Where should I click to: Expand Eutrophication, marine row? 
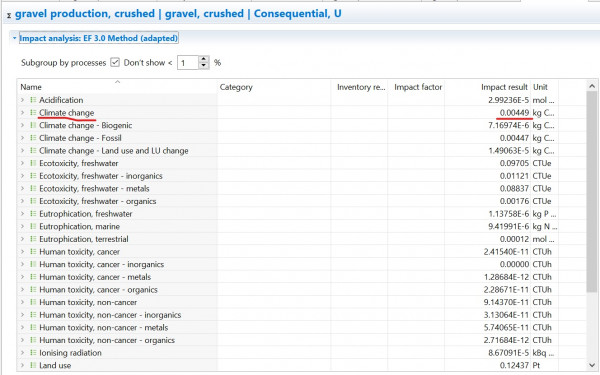click(22, 226)
